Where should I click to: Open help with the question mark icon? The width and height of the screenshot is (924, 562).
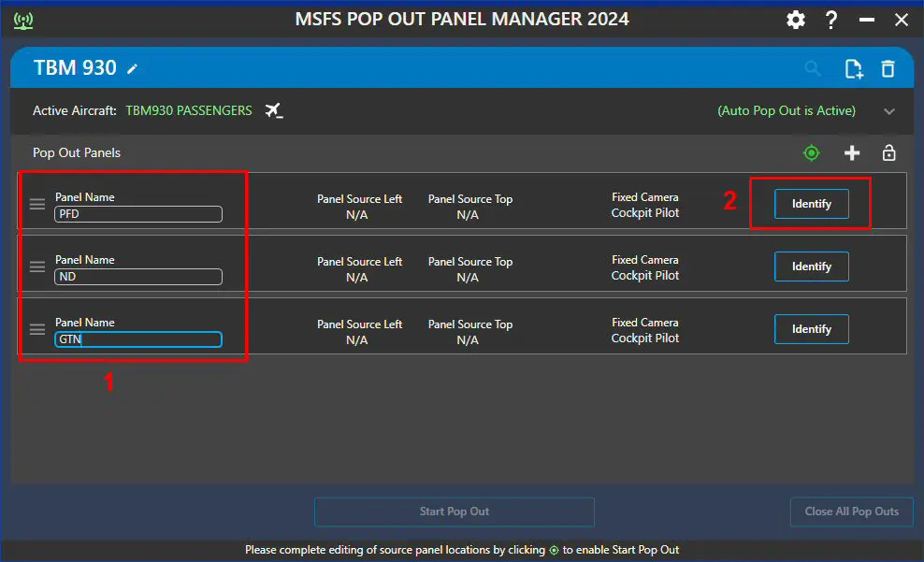coord(831,20)
